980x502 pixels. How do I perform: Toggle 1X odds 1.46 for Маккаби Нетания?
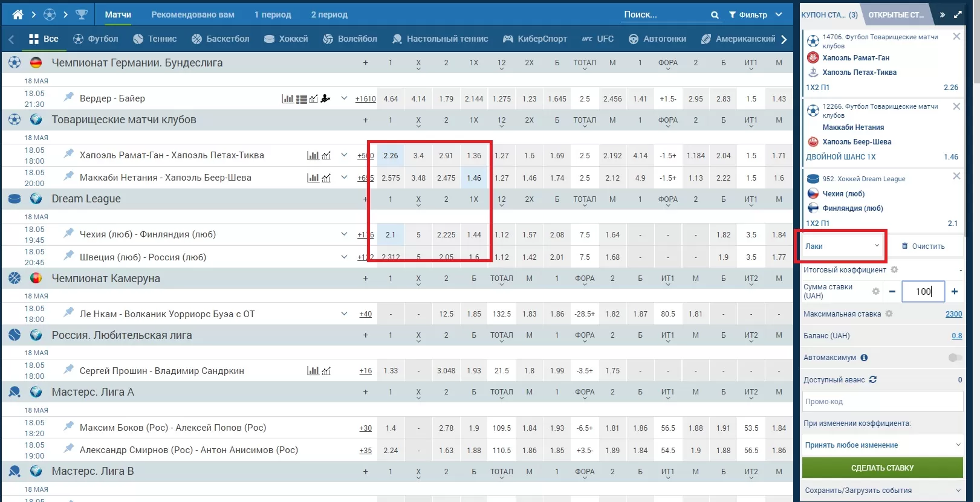point(474,178)
